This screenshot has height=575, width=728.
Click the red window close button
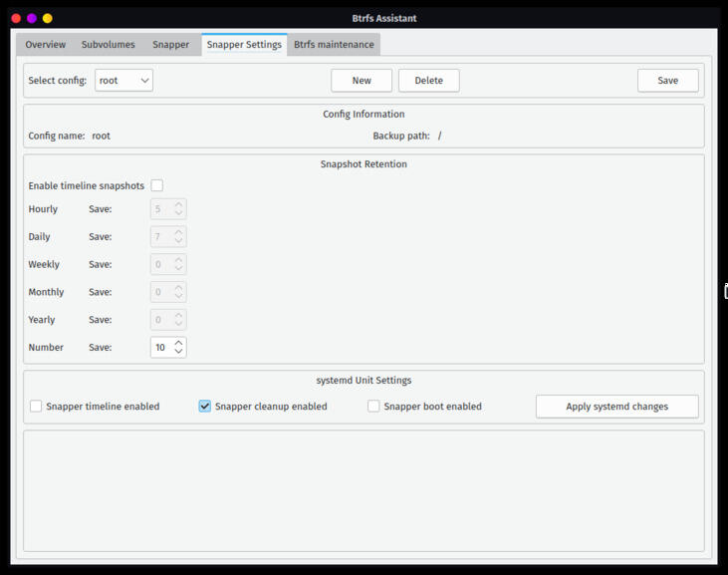click(16, 18)
